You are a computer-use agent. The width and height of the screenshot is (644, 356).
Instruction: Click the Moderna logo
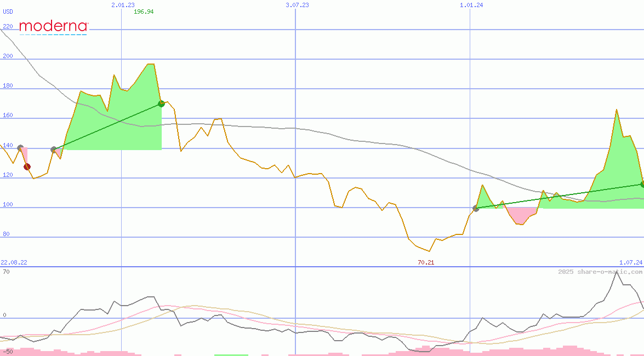tap(54, 27)
